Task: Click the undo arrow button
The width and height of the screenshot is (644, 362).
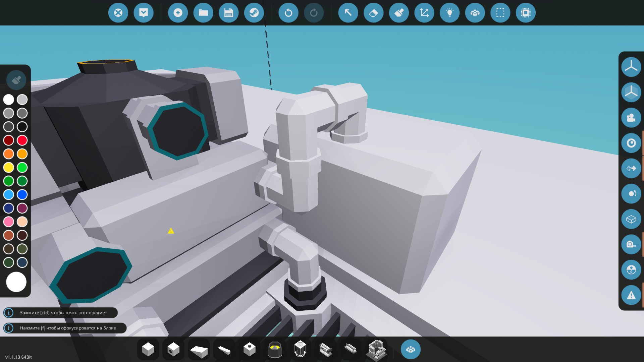Action: tap(288, 13)
